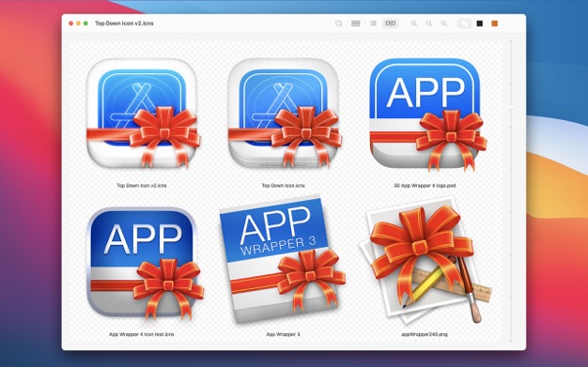
Task: Click the Top Down Icon.icns file label
Action: point(283,185)
